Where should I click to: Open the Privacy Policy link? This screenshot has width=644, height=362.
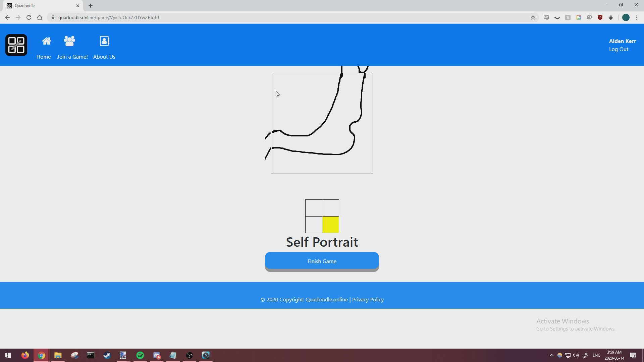tap(368, 299)
